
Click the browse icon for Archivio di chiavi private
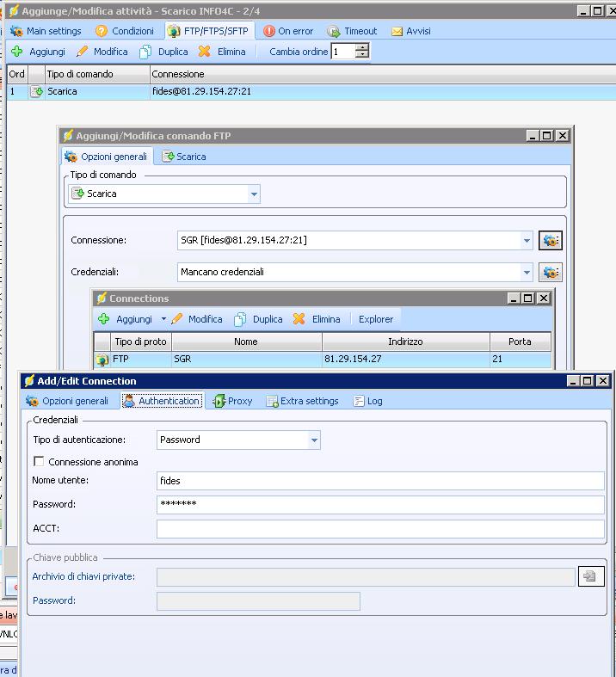point(590,576)
